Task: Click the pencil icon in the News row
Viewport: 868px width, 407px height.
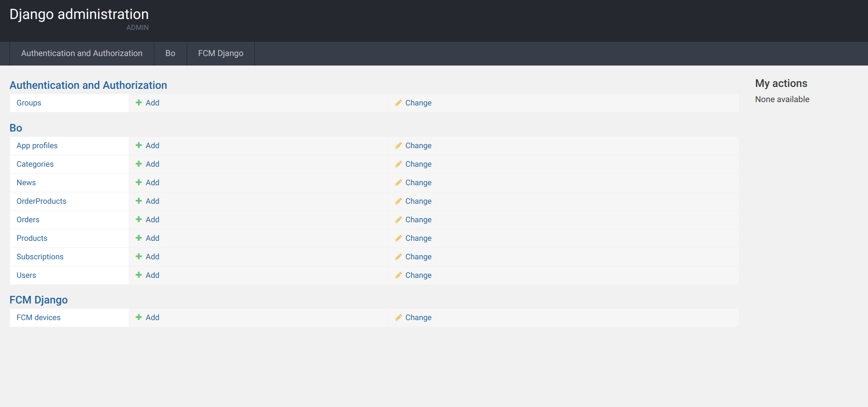Action: [x=398, y=183]
